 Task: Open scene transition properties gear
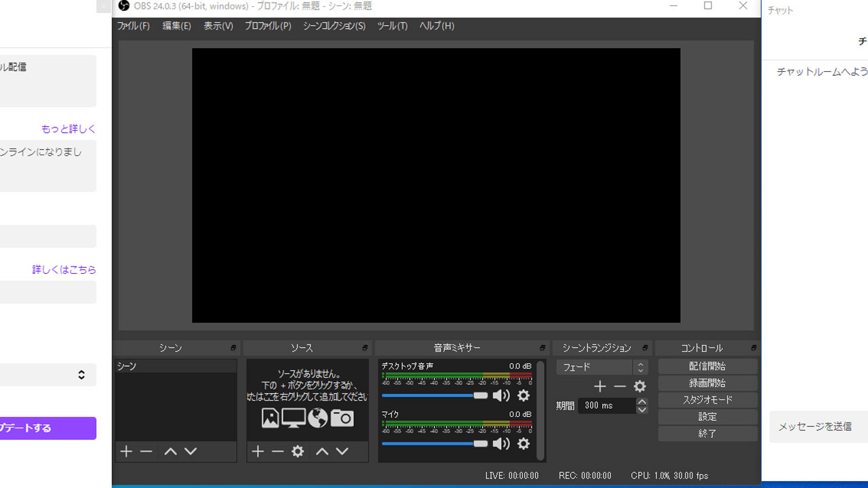pyautogui.click(x=639, y=386)
